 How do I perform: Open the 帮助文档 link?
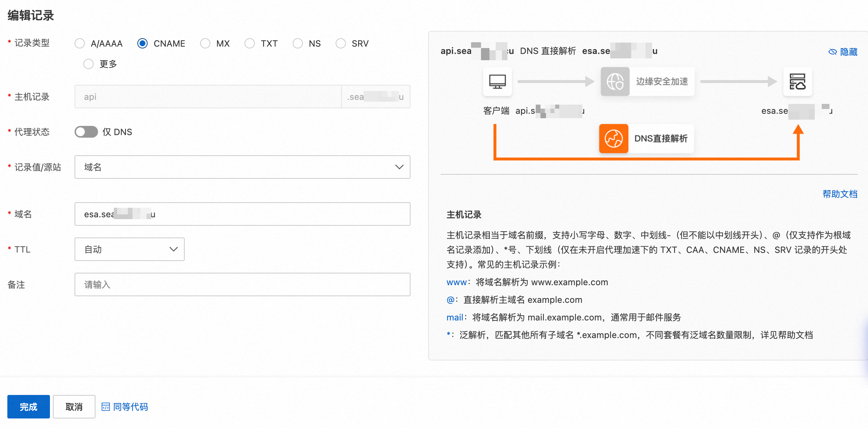coord(839,194)
